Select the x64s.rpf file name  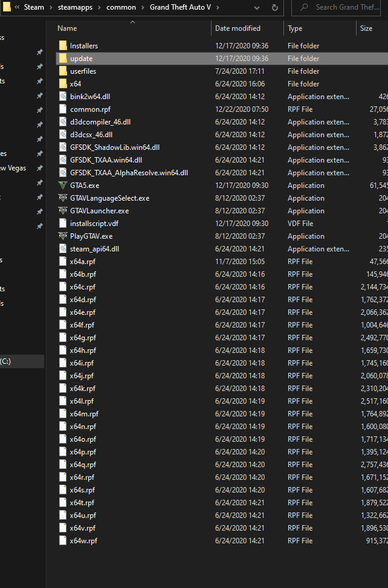coord(82,490)
